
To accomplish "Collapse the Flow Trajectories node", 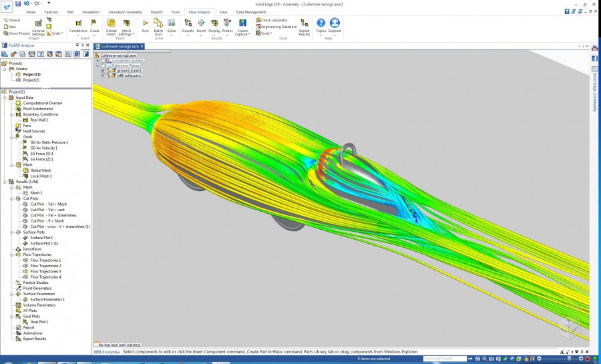I will click(x=12, y=255).
